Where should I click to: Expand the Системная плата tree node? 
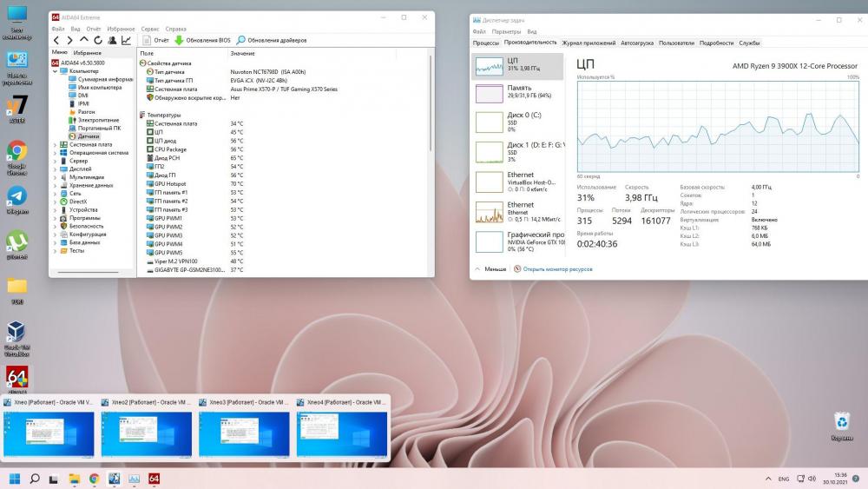tap(55, 144)
